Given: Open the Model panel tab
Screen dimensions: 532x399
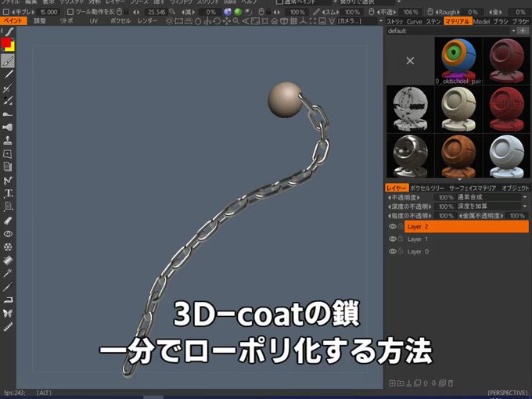Looking at the screenshot, I should click(x=481, y=22).
